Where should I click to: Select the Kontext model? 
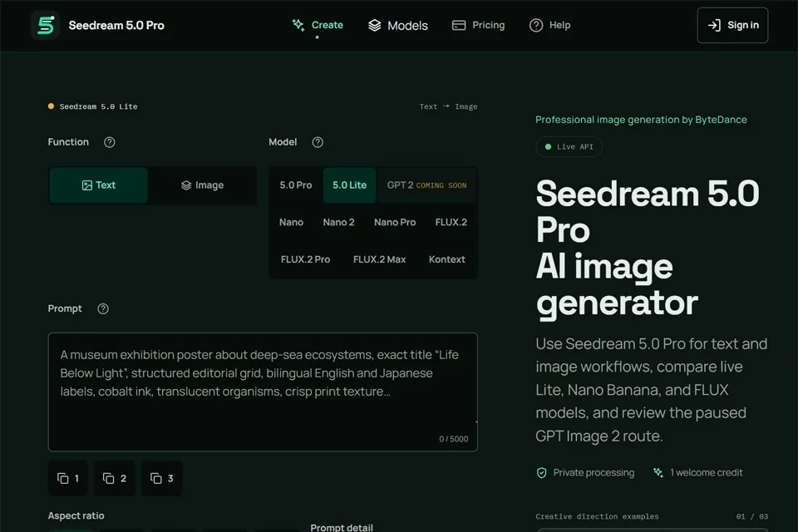pyautogui.click(x=447, y=259)
